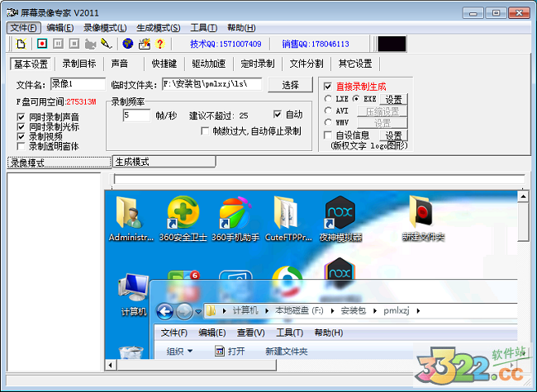
Task: Start recording with the red record icon
Action: [41, 44]
